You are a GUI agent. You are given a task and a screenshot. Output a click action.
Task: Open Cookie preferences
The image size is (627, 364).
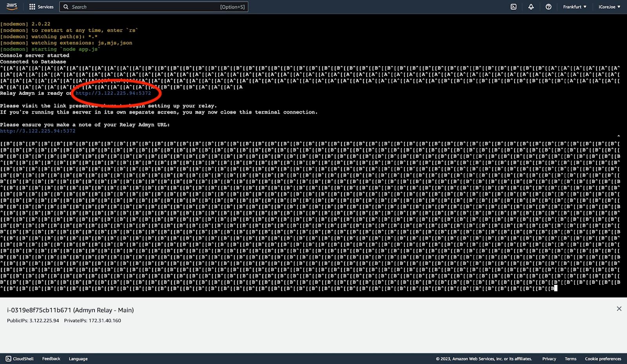point(603,359)
